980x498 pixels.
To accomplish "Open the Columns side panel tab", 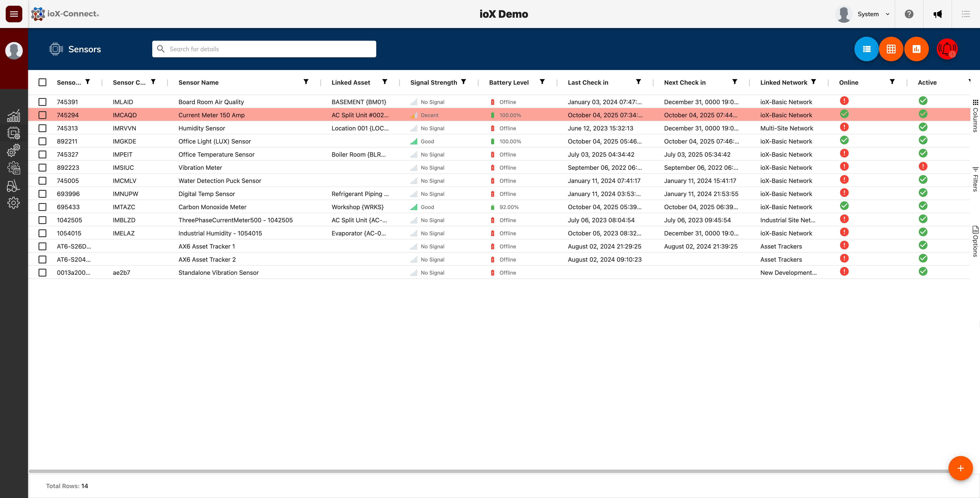I will coord(975,116).
